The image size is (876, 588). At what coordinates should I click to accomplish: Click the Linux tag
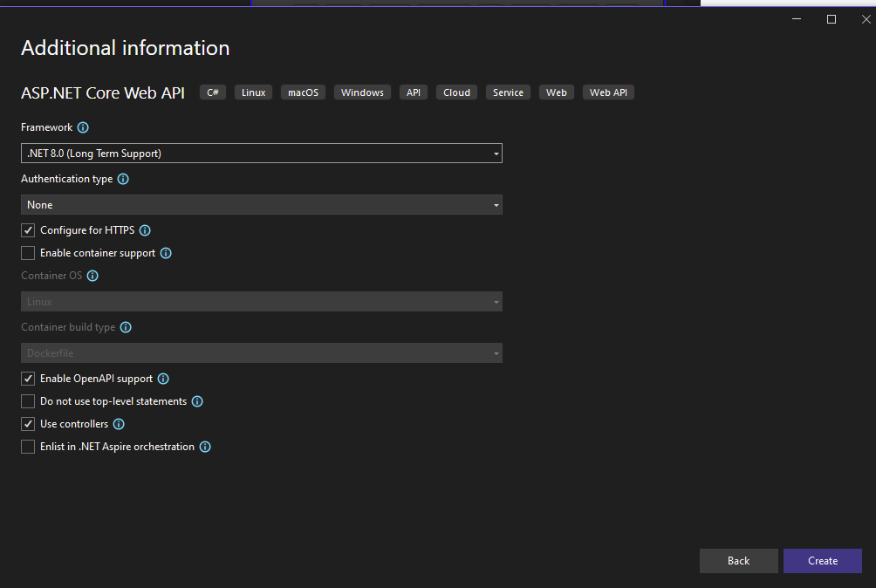coord(253,92)
